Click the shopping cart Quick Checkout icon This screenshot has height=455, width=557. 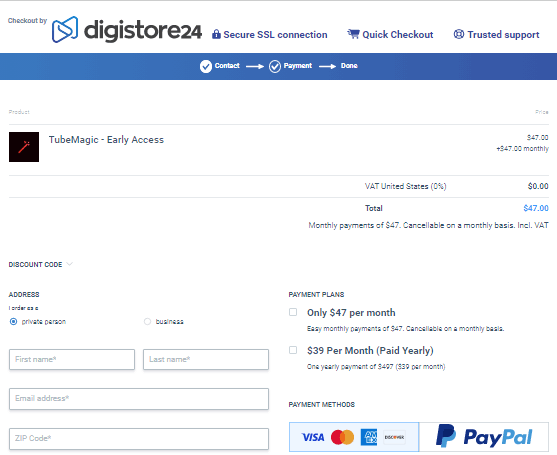click(353, 34)
